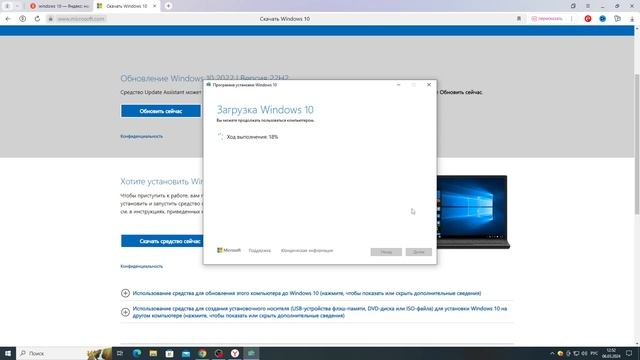This screenshot has width=640, height=360.
Task: Open the extensions icon left of downloads
Action: (x=617, y=19)
